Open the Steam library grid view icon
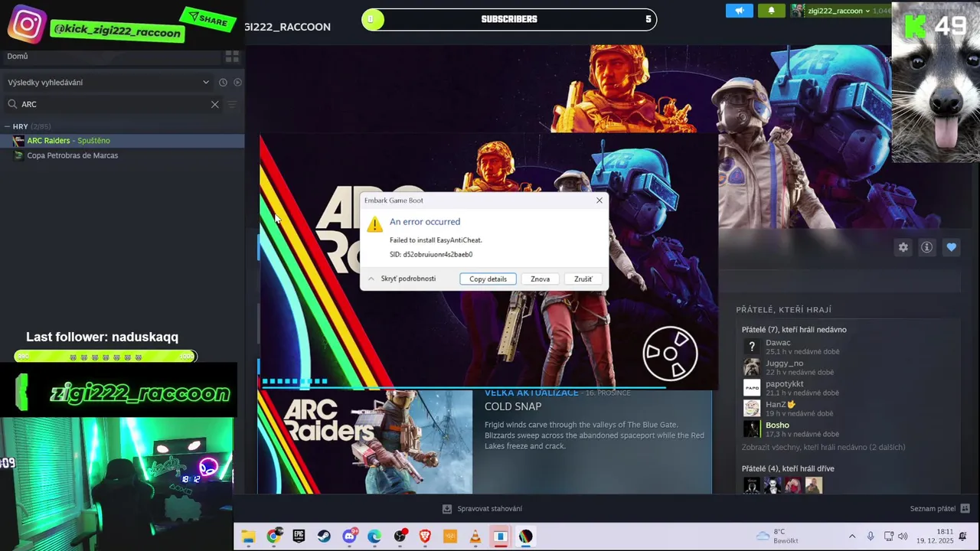 click(232, 57)
